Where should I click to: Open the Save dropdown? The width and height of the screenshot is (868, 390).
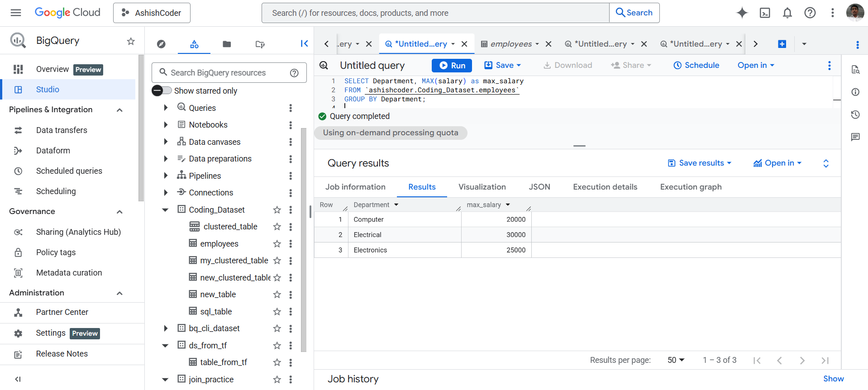[x=503, y=65]
